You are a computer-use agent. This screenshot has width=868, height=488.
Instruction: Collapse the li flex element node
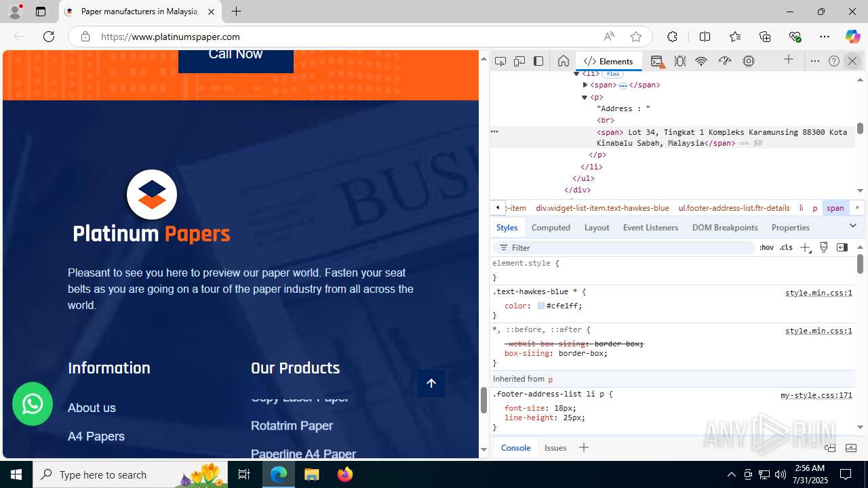pos(576,73)
